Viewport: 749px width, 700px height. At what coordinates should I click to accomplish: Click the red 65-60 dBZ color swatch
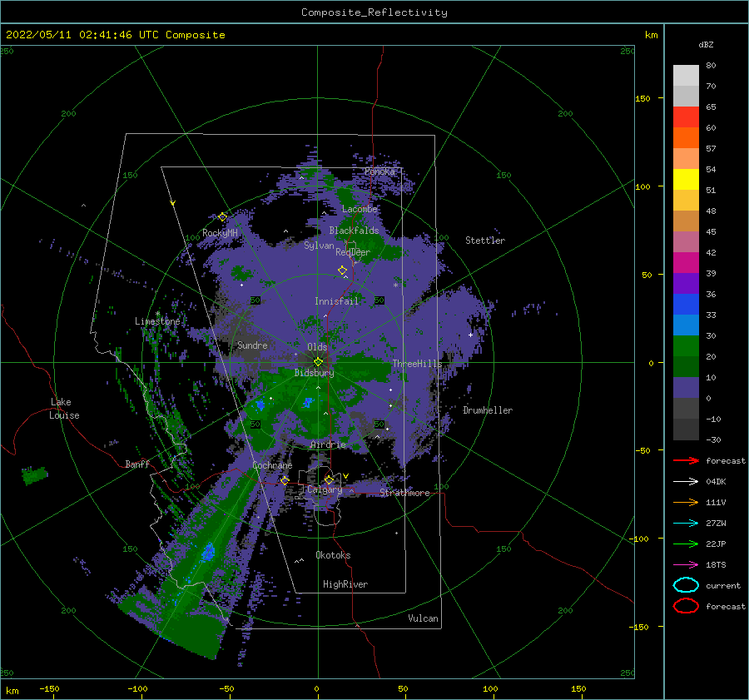686,117
